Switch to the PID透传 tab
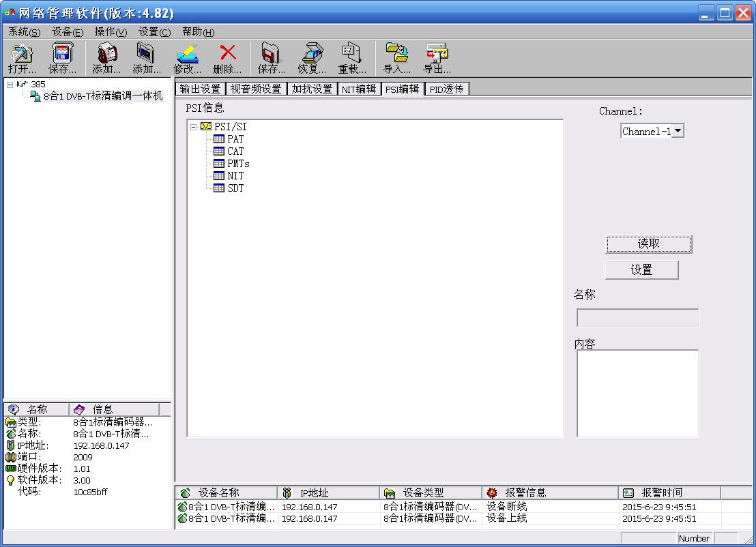 click(447, 89)
